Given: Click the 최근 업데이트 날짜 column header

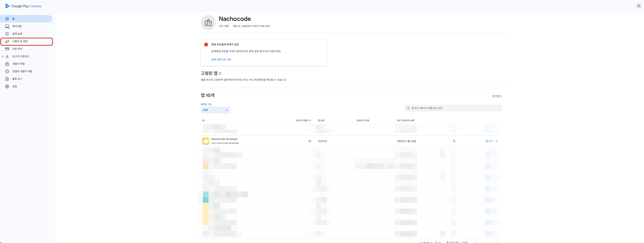Looking at the screenshot, I should point(405,121).
